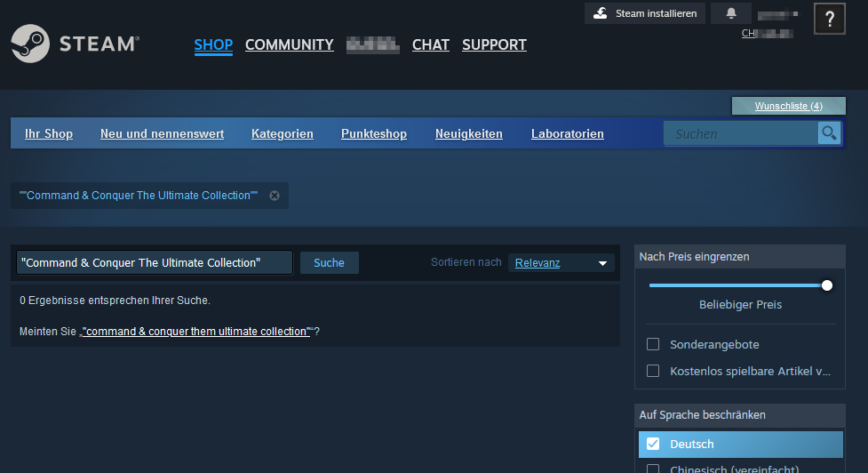
Task: Open the Relevanz sort dropdown
Action: pos(561,262)
